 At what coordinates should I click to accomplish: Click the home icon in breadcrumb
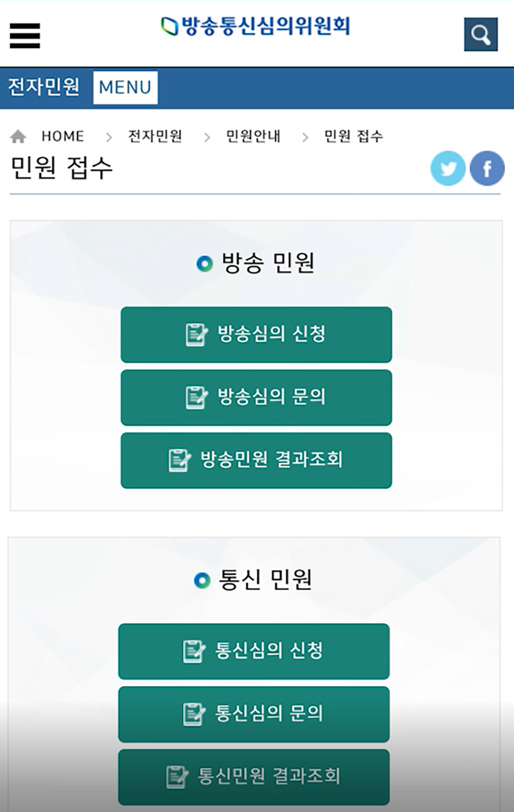pyautogui.click(x=18, y=136)
